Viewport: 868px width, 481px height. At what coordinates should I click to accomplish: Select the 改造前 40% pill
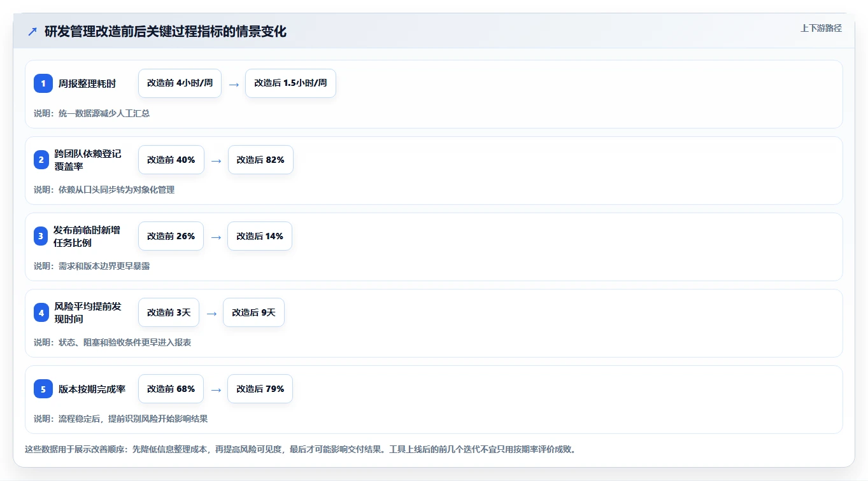(171, 160)
